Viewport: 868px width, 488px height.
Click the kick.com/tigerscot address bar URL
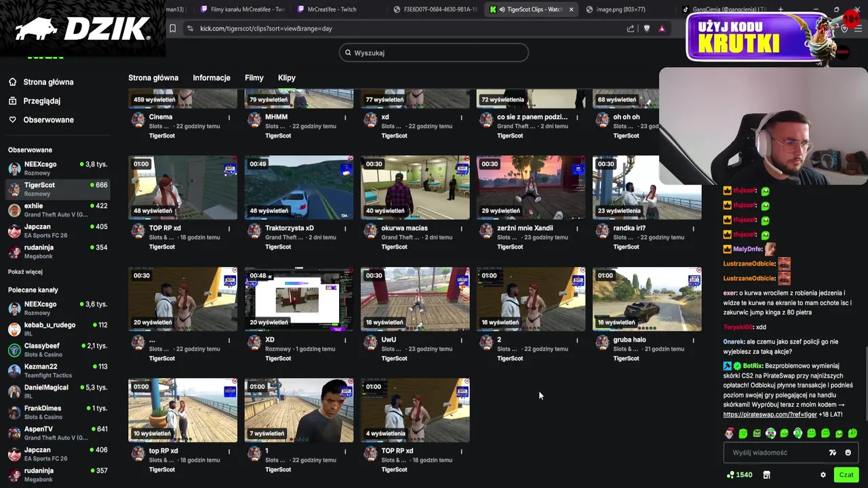coord(266,28)
